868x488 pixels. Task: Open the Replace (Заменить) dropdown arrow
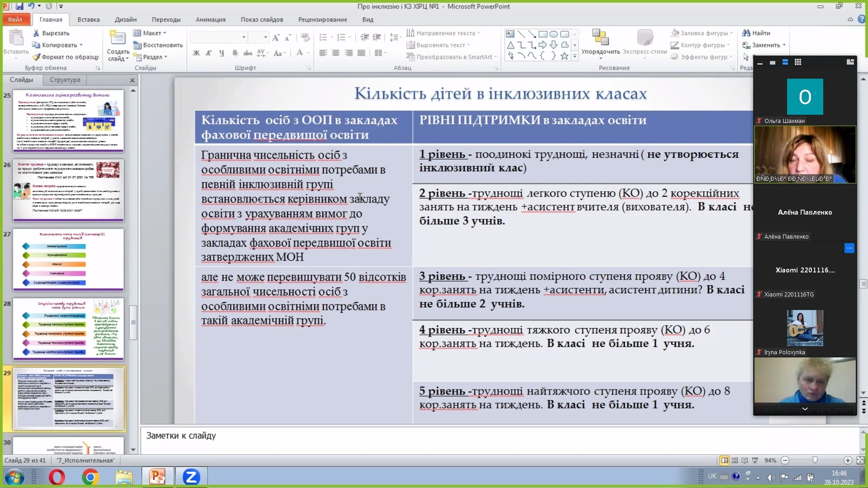(x=784, y=45)
